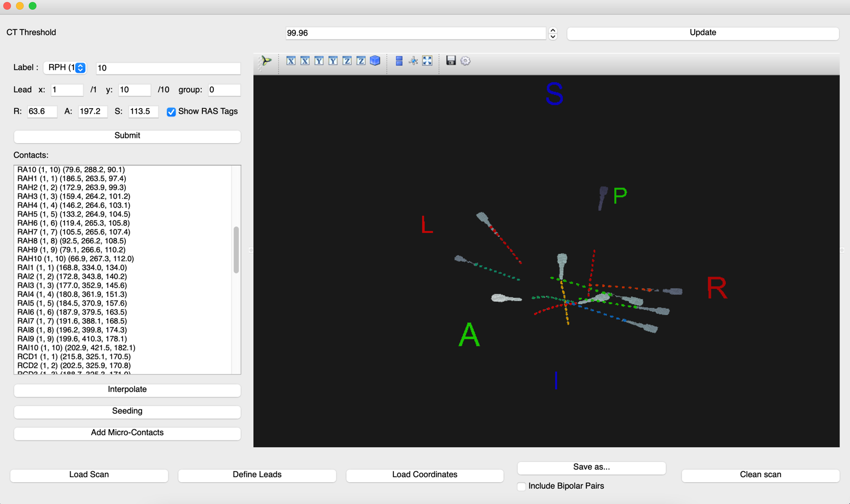Increase CT Threshold with up arrow
This screenshot has width=850, height=504.
click(x=553, y=30)
